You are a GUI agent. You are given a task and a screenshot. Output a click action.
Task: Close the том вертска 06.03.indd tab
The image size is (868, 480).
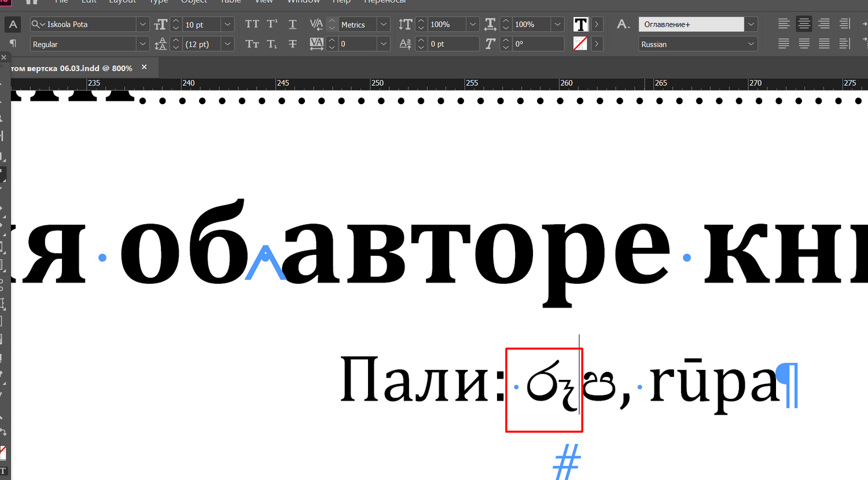pos(144,67)
